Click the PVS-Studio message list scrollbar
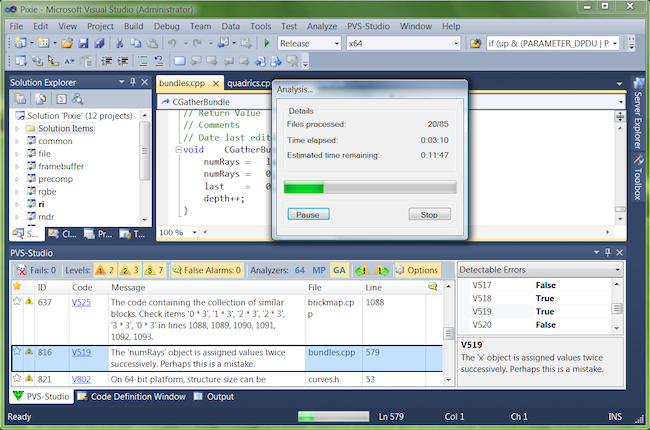The height and width of the screenshot is (430, 650). pos(448,333)
